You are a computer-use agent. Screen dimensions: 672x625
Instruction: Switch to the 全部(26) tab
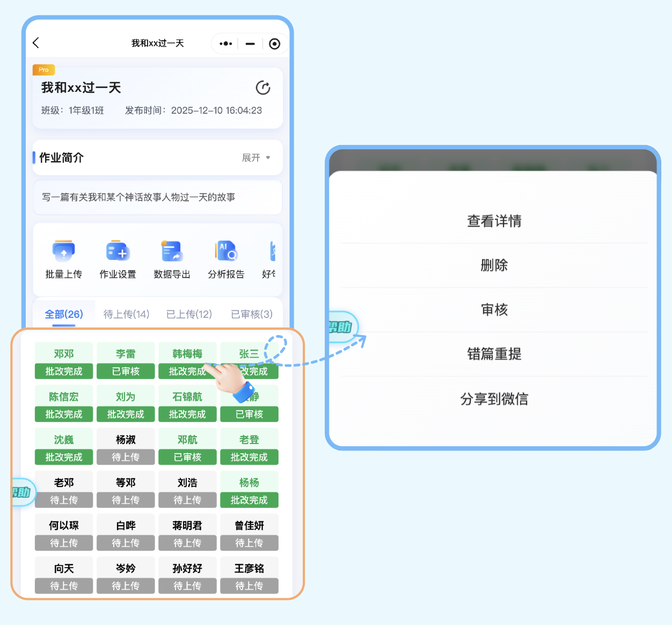[x=64, y=314]
